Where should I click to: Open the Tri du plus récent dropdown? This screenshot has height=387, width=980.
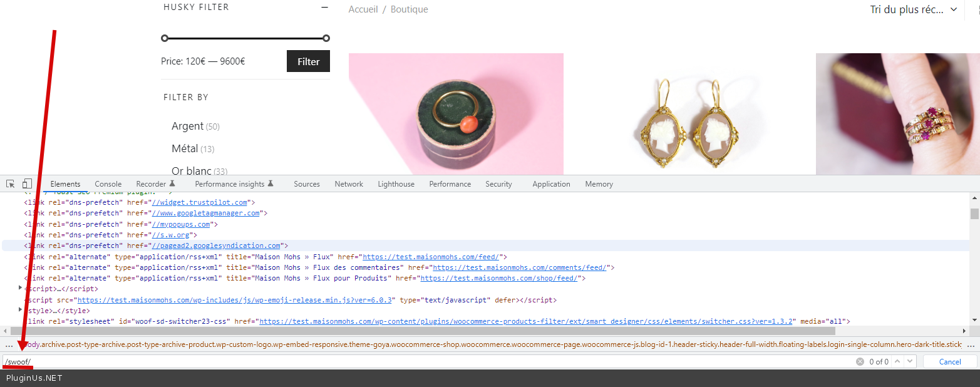914,9
